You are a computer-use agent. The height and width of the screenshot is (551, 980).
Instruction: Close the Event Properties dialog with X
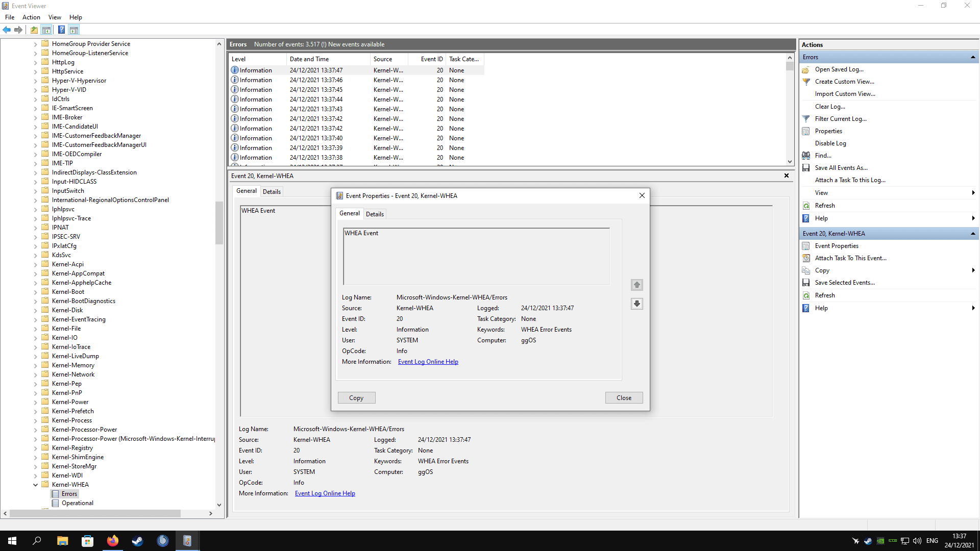click(x=642, y=195)
